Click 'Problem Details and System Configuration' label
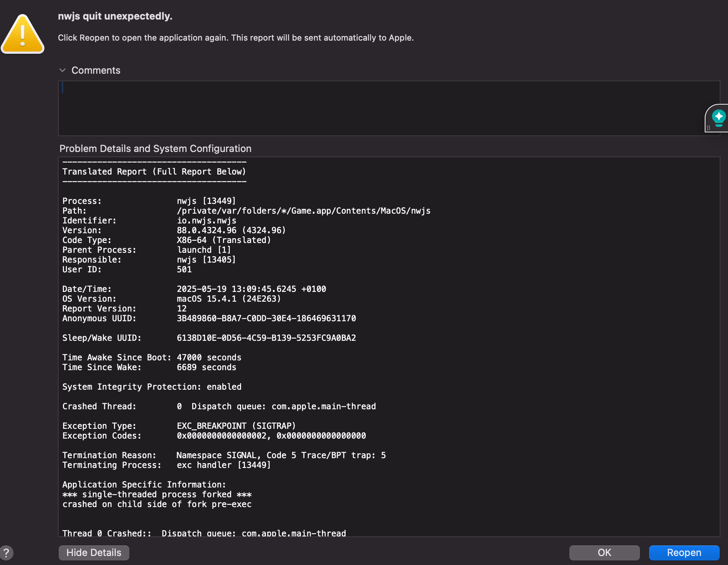Screen dimensions: 728x565 point(155,149)
